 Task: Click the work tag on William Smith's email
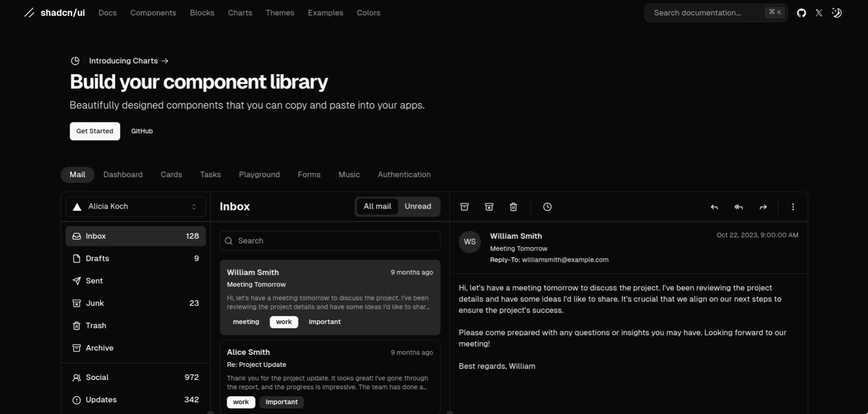pyautogui.click(x=284, y=322)
